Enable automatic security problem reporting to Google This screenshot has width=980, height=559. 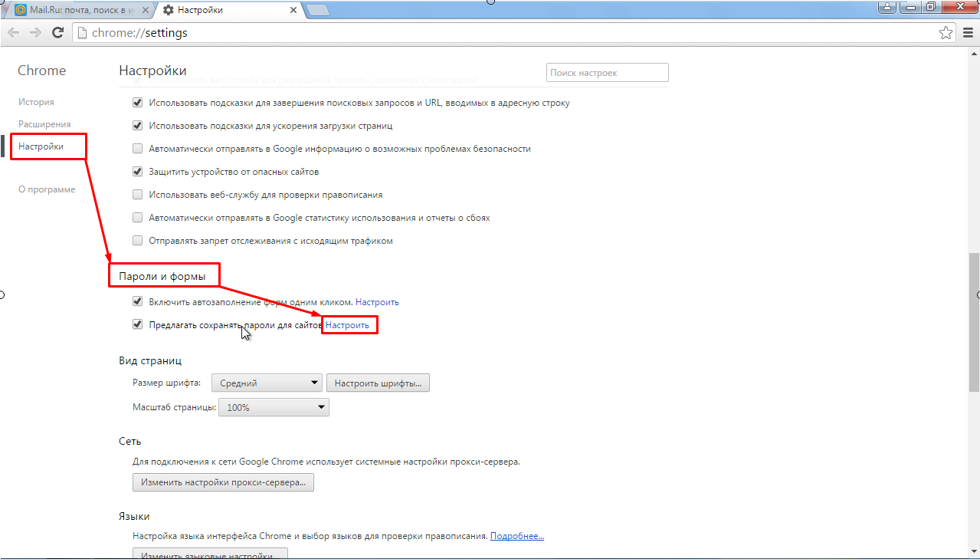click(138, 149)
